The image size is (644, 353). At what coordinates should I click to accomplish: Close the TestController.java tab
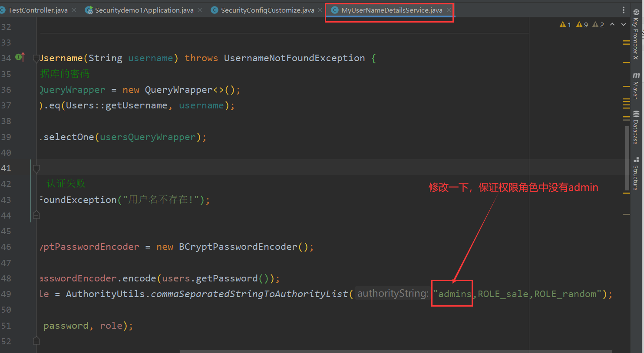click(x=74, y=10)
